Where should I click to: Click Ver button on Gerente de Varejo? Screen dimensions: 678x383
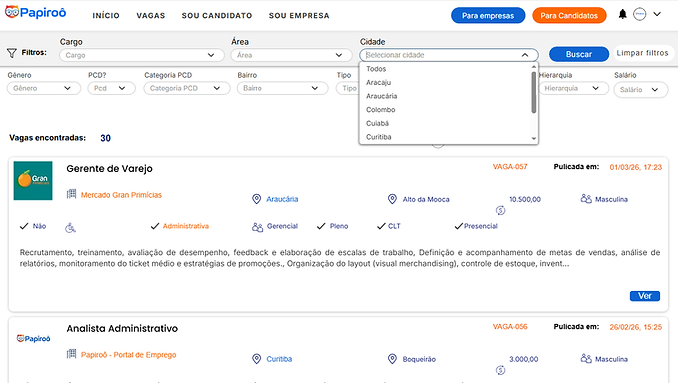[x=645, y=296]
